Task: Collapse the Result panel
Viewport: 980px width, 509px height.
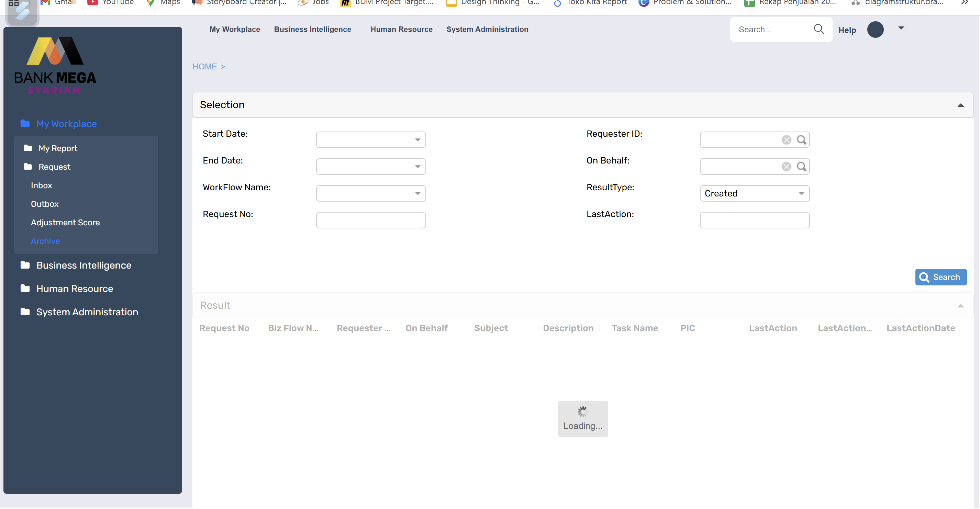Action: point(960,306)
